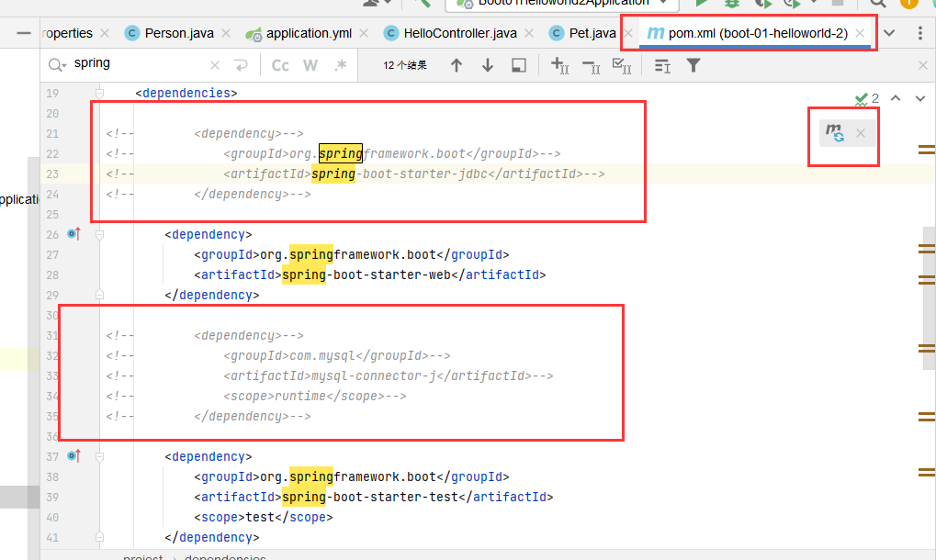This screenshot has width=936, height=560.
Task: Collapse the dependencies block at line 19
Action: click(x=99, y=93)
